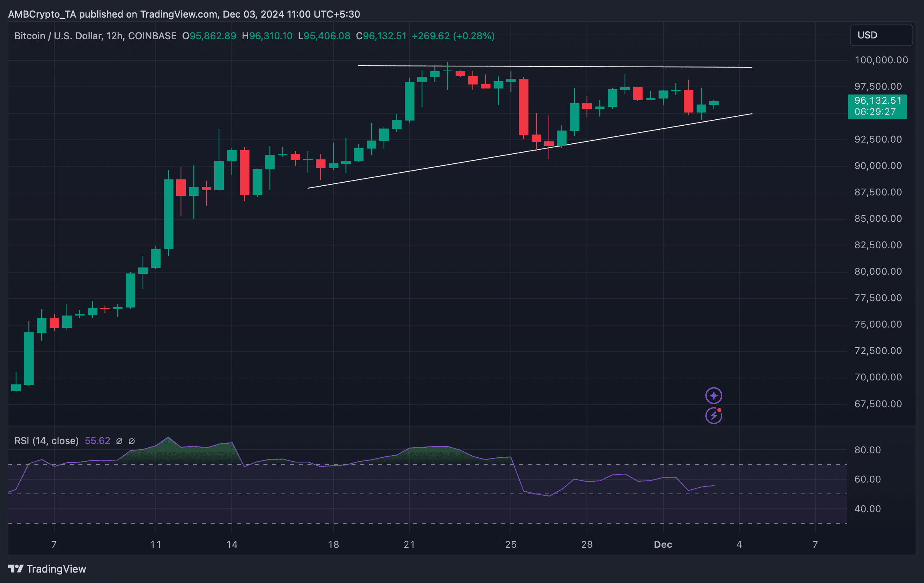The width and height of the screenshot is (924, 583).
Task: Click the RSI value 55.62
Action: point(97,441)
